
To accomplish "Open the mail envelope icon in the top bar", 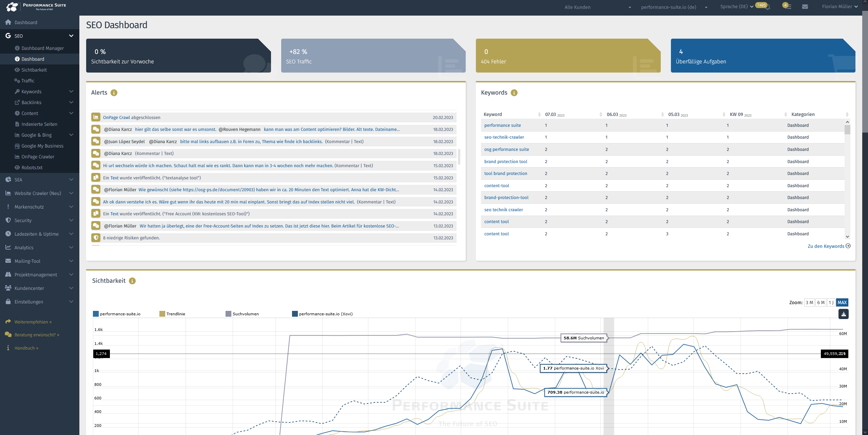I will 806,6.
